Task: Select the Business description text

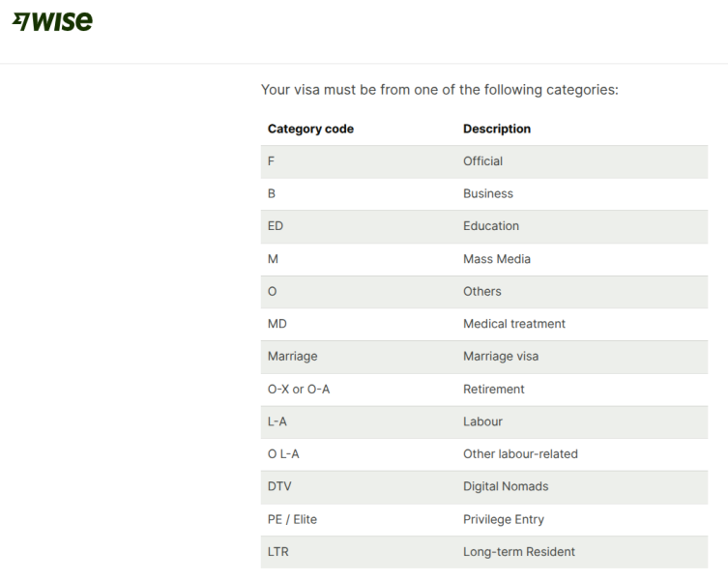Action: [488, 193]
